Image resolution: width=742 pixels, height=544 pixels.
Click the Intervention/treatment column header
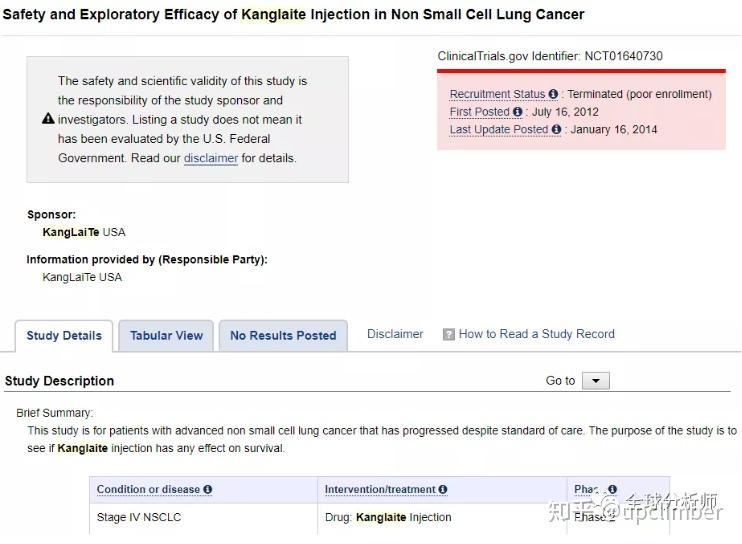380,490
